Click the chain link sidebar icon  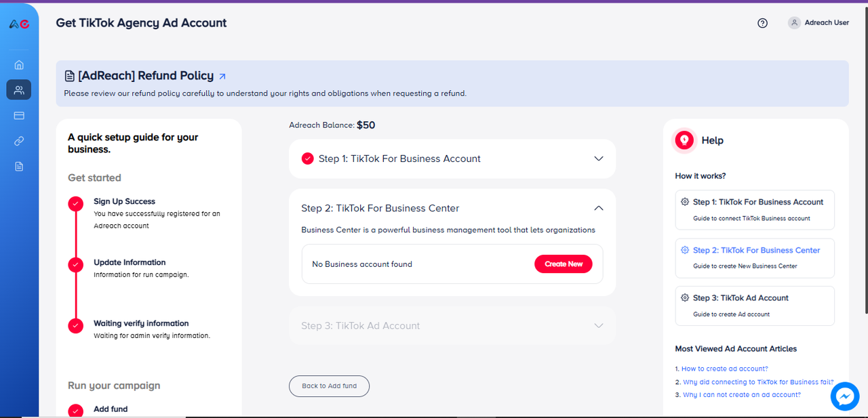coord(19,141)
